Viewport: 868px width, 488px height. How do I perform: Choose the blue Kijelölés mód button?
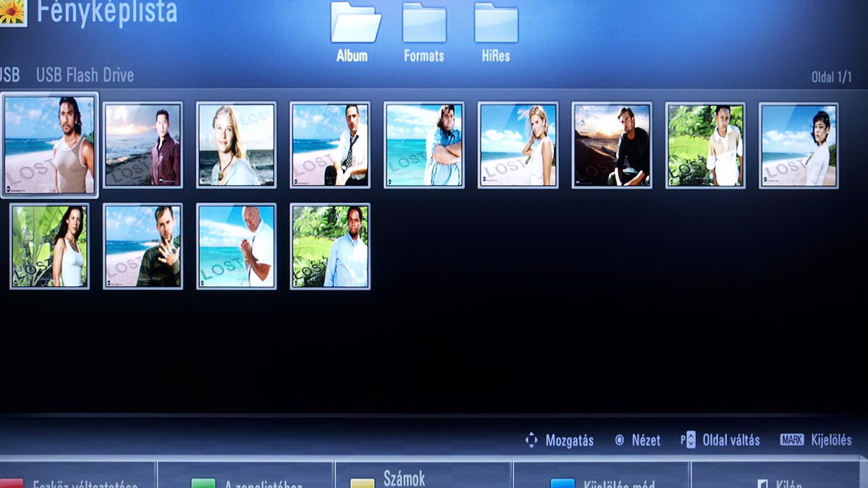(x=601, y=476)
